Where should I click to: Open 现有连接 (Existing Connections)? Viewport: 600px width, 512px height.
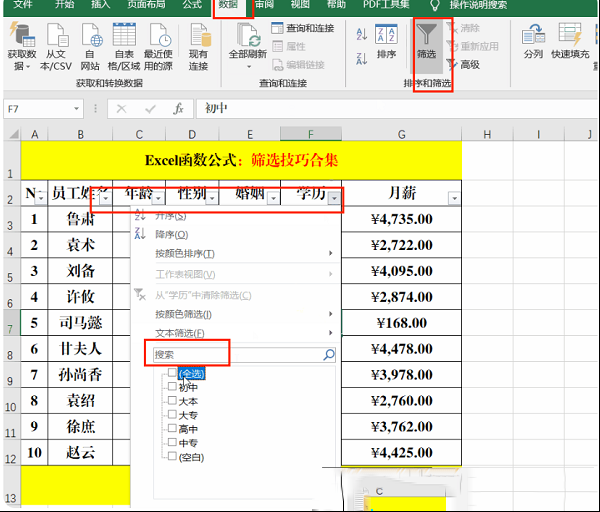(198, 46)
